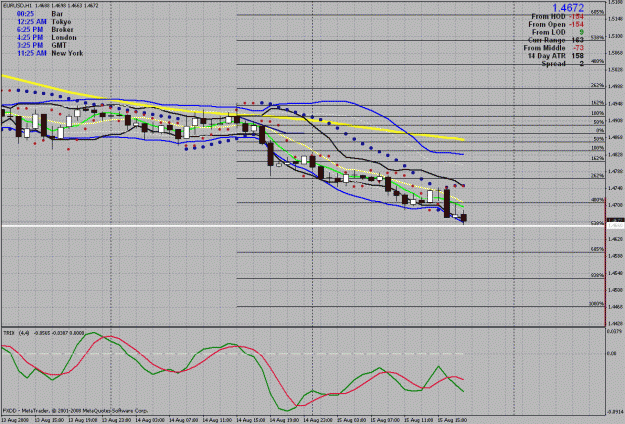This screenshot has width=625, height=424.
Task: Click the "12:25 AM" Tokyo time
Action: [32, 22]
